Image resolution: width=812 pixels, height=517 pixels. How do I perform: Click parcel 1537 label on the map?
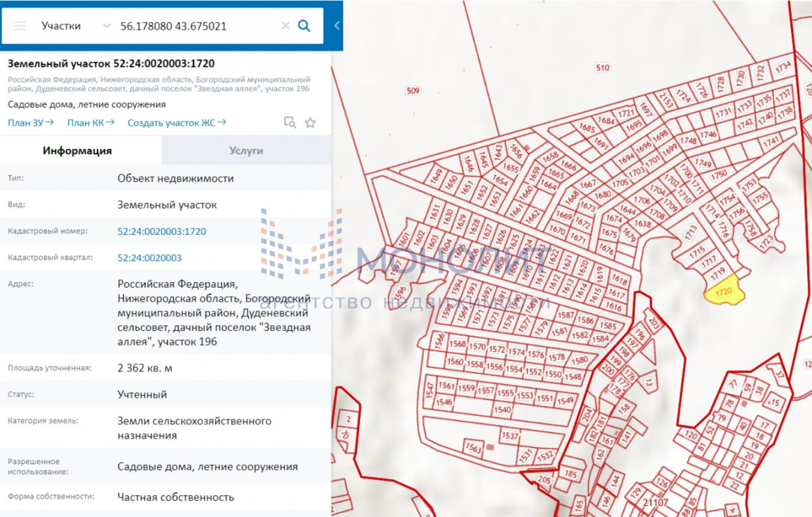(x=510, y=436)
